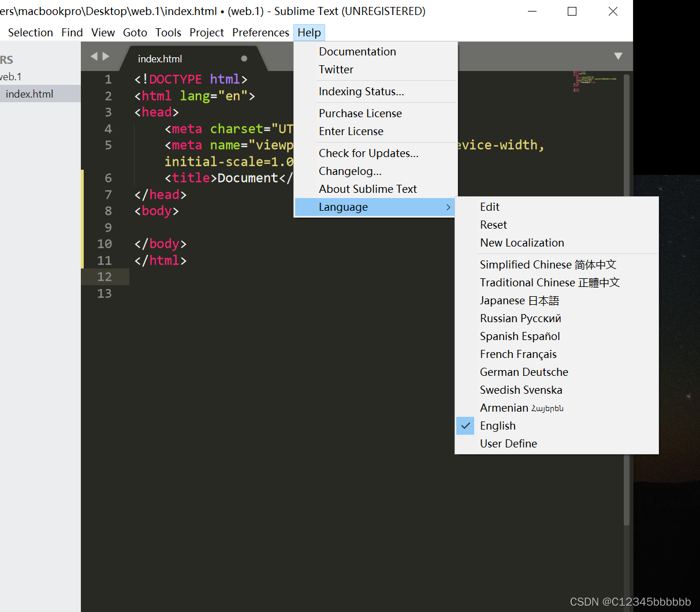This screenshot has height=612, width=700.
Task: Choose Twitter in Help menu
Action: 375,69
